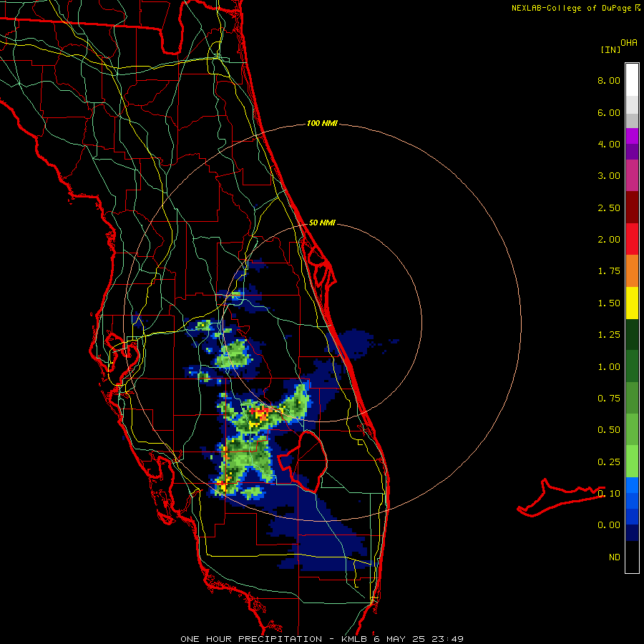Pick the magenta 4.00 inch color swatch

(632, 136)
